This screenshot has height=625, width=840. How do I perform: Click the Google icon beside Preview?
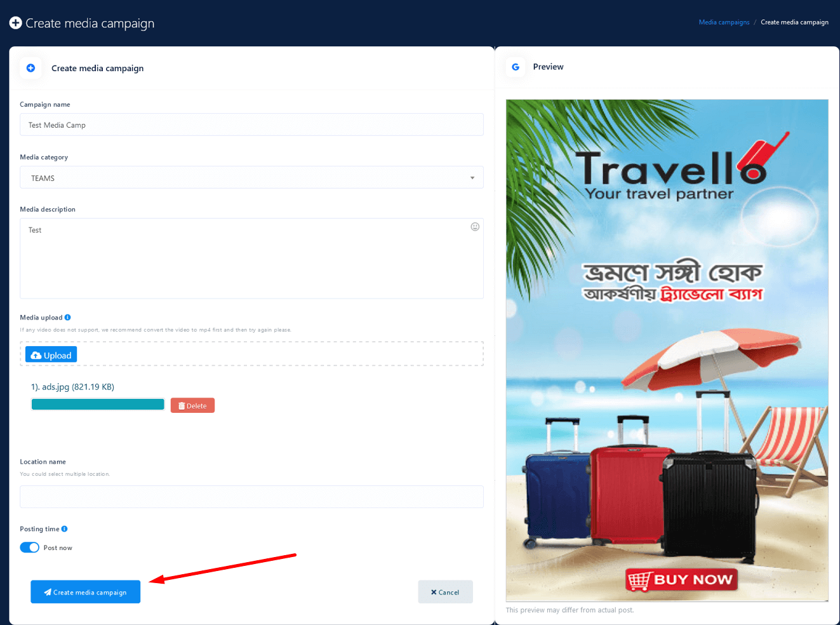516,67
